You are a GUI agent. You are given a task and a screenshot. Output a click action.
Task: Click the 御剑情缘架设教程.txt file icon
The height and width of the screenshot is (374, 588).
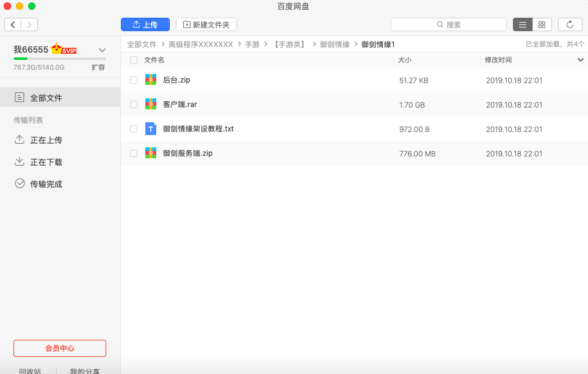click(x=151, y=129)
